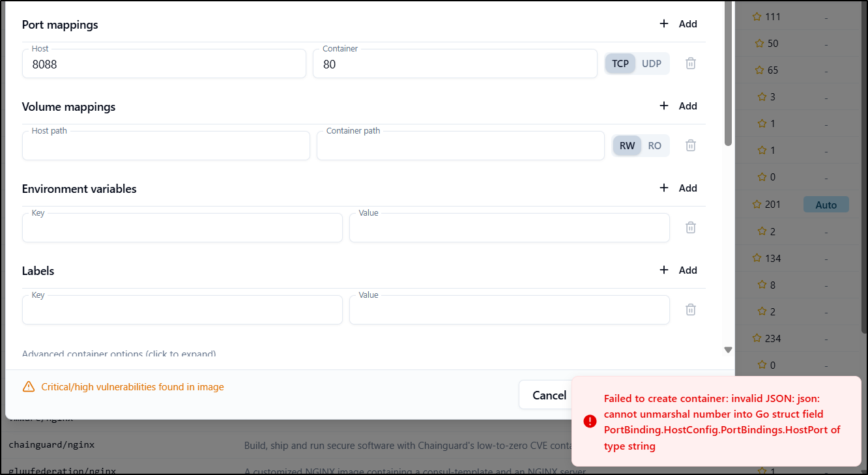Delete the environment variable row

(x=691, y=227)
